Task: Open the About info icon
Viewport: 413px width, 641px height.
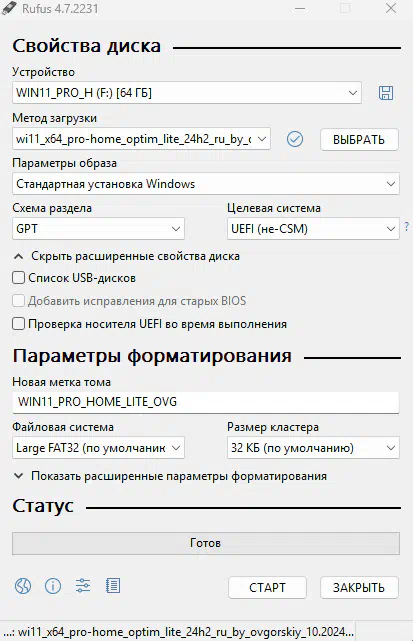Action: tap(53, 586)
